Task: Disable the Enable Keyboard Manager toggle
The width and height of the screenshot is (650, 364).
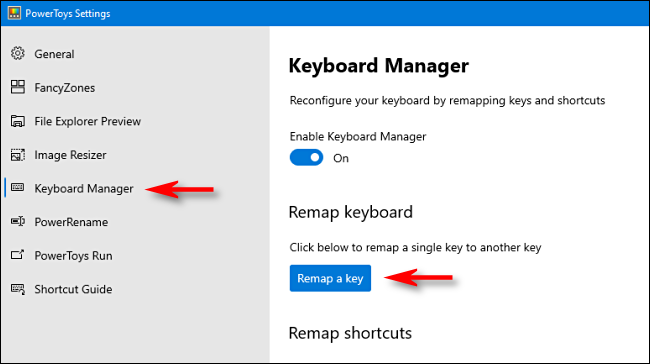Action: point(306,158)
